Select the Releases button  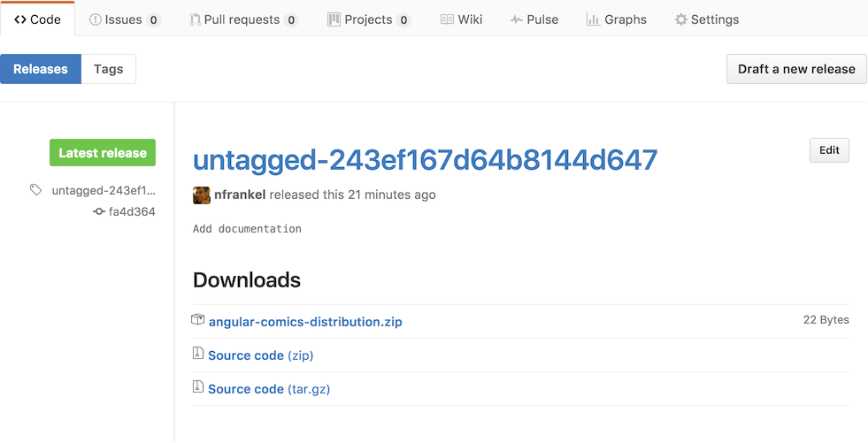(41, 69)
